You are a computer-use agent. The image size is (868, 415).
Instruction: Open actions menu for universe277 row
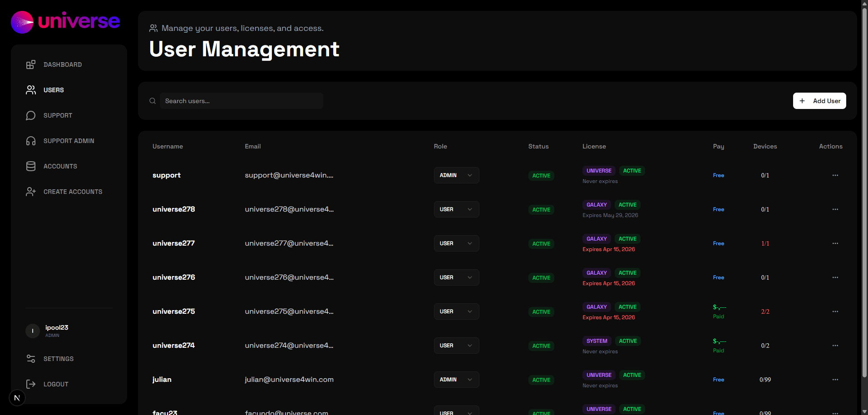click(x=835, y=243)
